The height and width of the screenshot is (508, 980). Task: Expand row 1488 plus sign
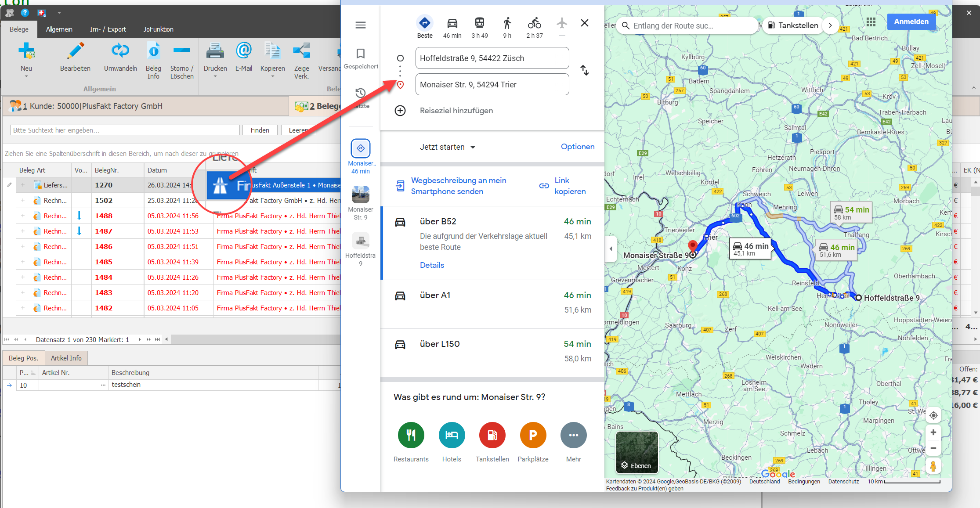tap(23, 216)
